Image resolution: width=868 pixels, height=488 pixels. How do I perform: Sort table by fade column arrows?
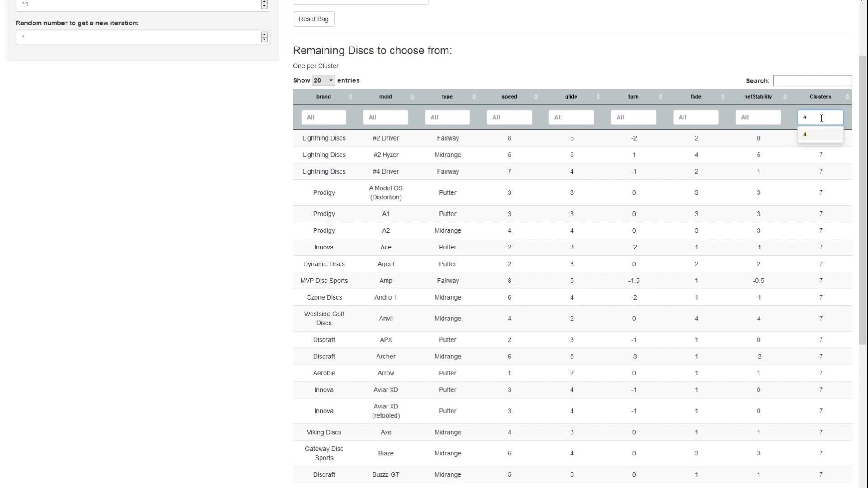[x=722, y=97]
